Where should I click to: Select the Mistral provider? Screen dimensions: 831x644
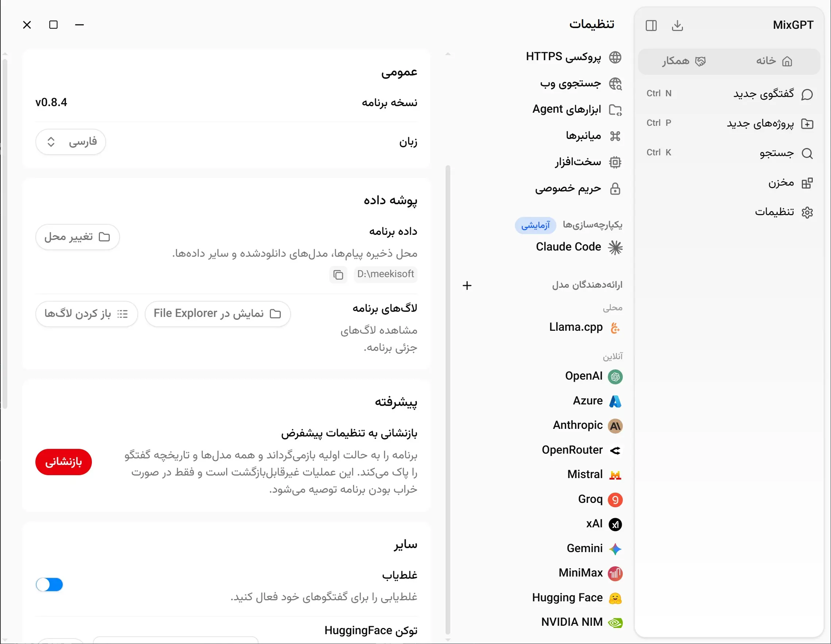tap(595, 474)
